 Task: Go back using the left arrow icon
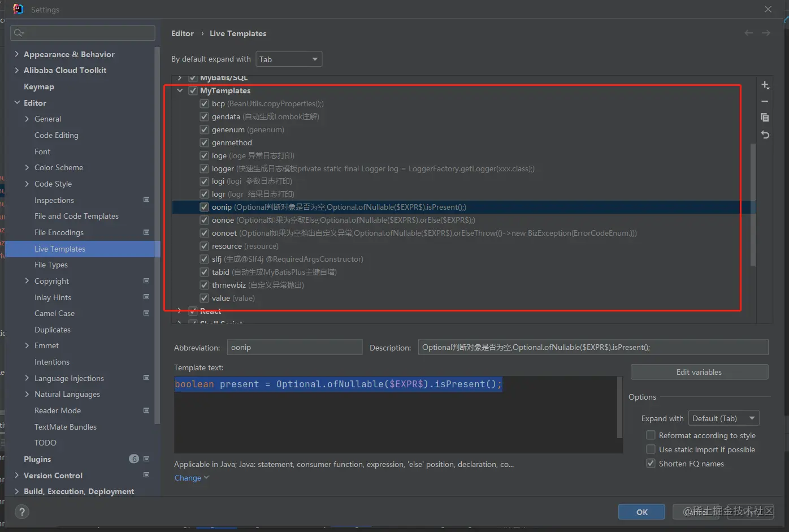point(749,33)
